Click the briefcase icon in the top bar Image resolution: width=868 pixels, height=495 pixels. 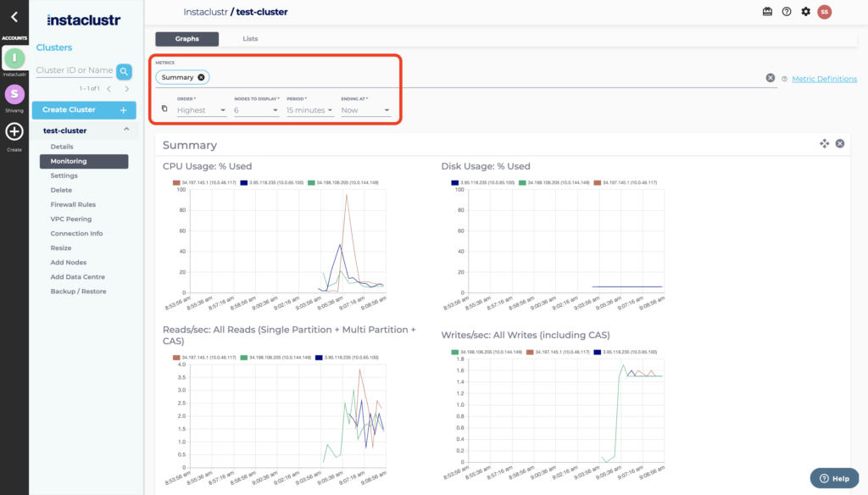point(767,12)
